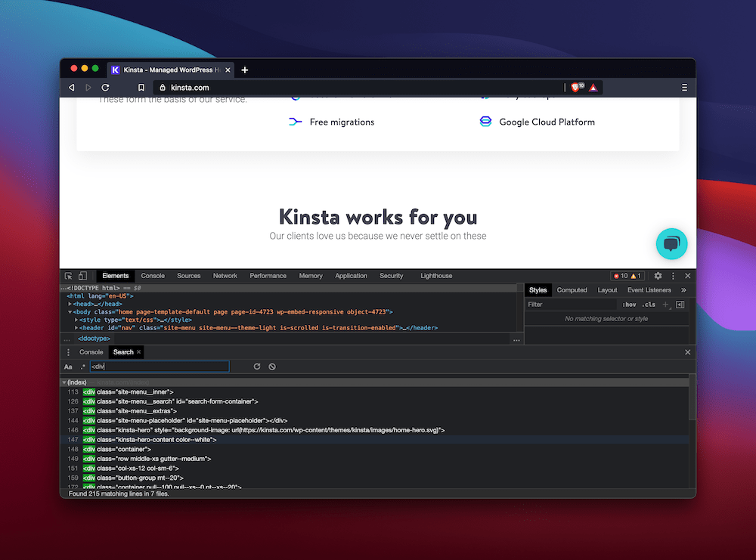Click the Brave Rewards triangle icon

tap(593, 88)
